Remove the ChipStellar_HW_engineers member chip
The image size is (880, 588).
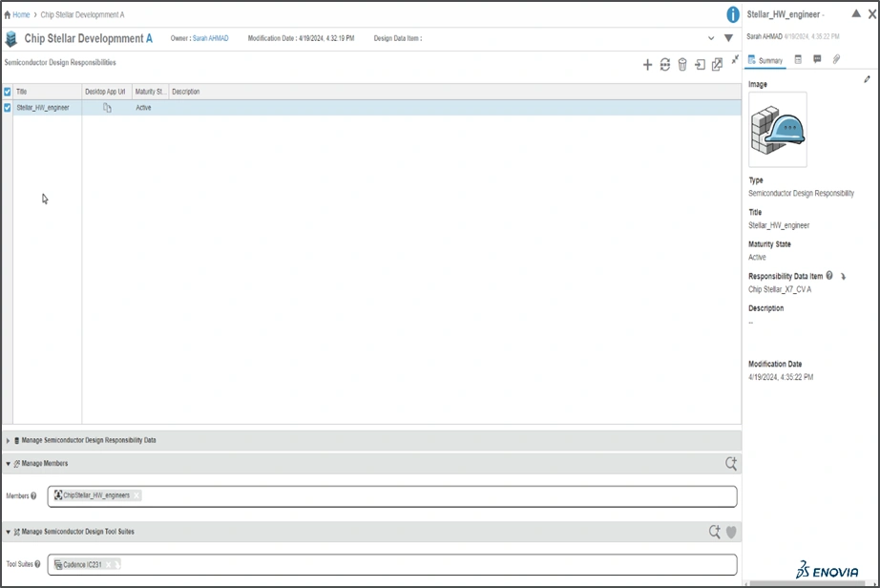point(136,495)
